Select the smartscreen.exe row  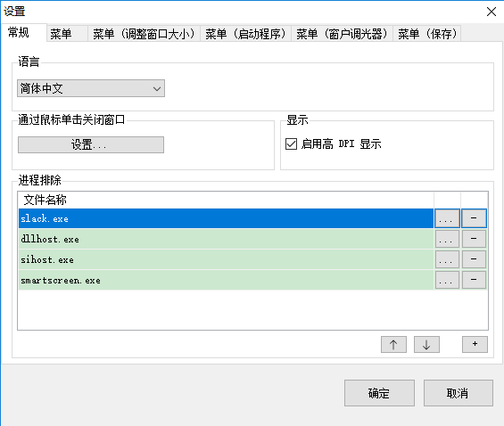coord(226,280)
